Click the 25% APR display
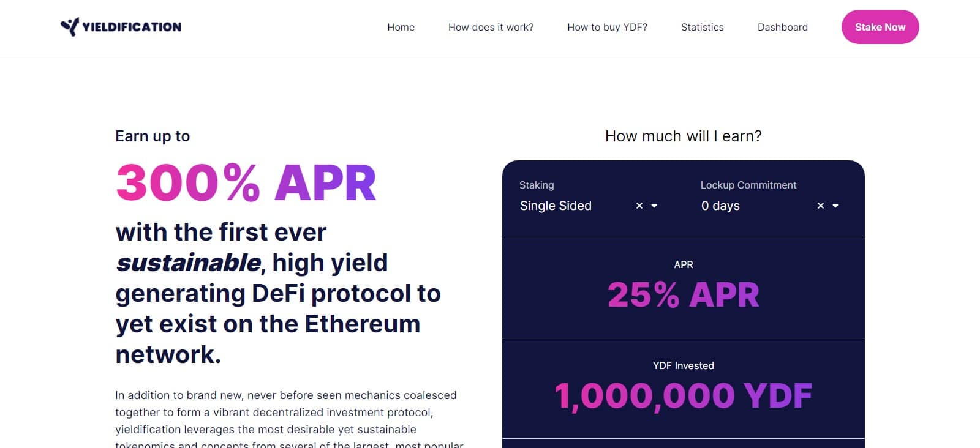Image resolution: width=980 pixels, height=448 pixels. (683, 294)
